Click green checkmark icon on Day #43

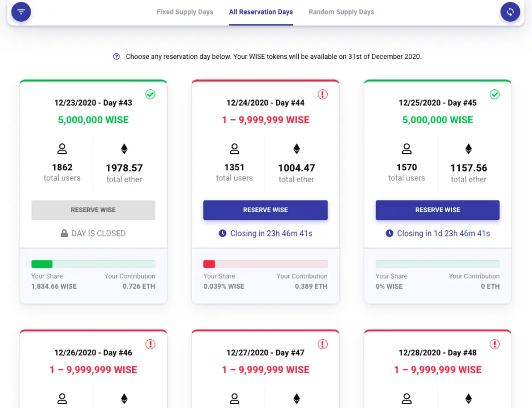tap(150, 94)
